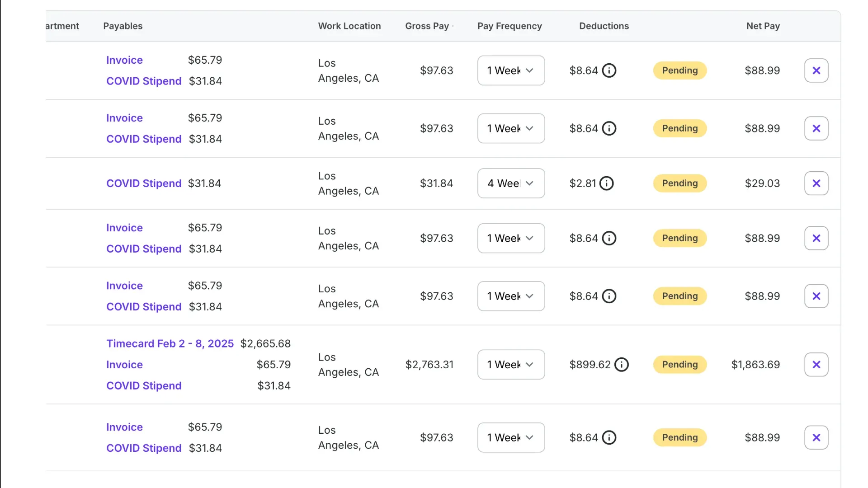Open first row's 1 Week frequency dropdown

click(511, 70)
